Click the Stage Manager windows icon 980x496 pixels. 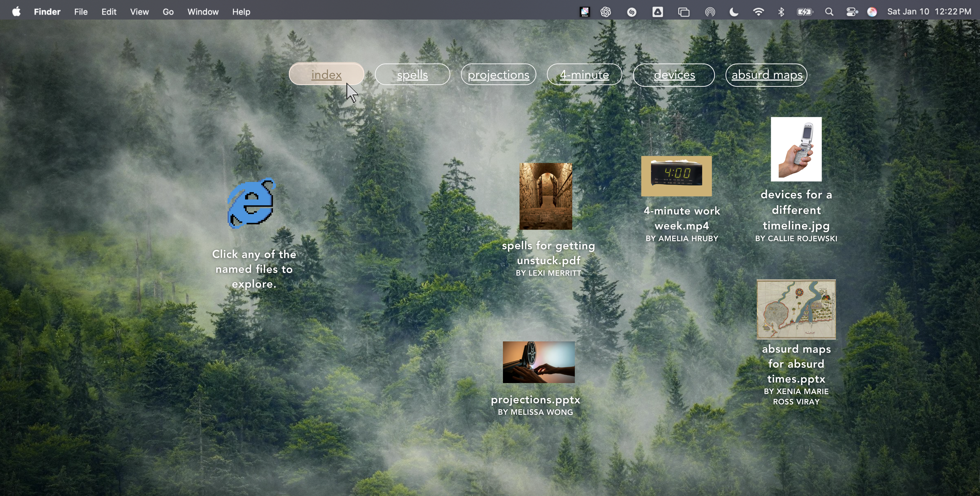coord(684,12)
